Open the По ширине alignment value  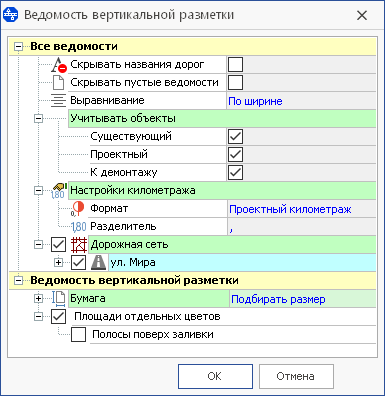point(255,101)
